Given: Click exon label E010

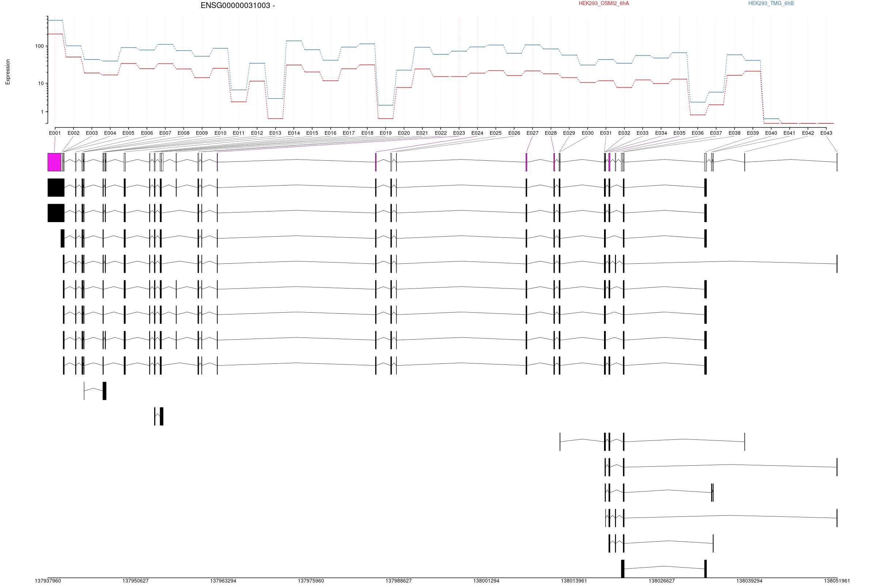Looking at the screenshot, I should pyautogui.click(x=221, y=133).
